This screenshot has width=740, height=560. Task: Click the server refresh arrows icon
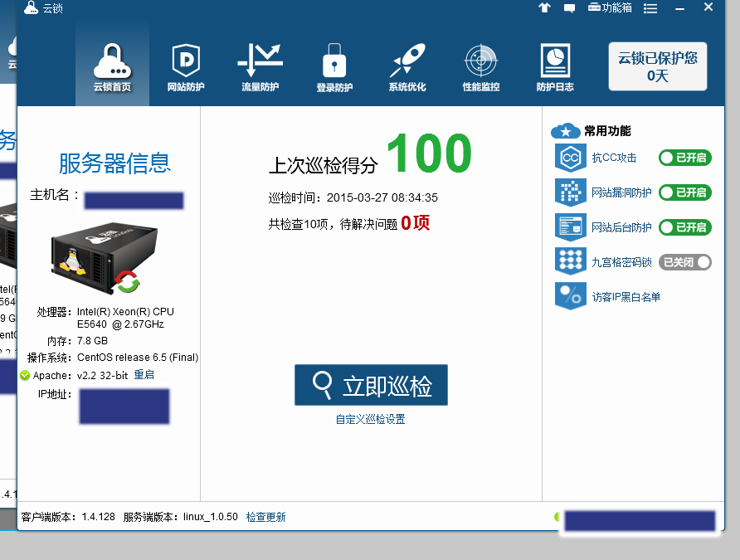(x=127, y=281)
